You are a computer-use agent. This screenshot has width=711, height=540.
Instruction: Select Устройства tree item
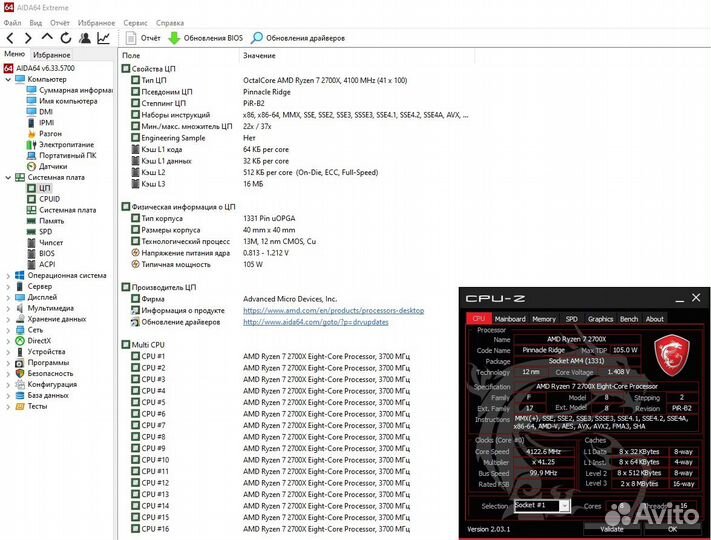pyautogui.click(x=40, y=352)
